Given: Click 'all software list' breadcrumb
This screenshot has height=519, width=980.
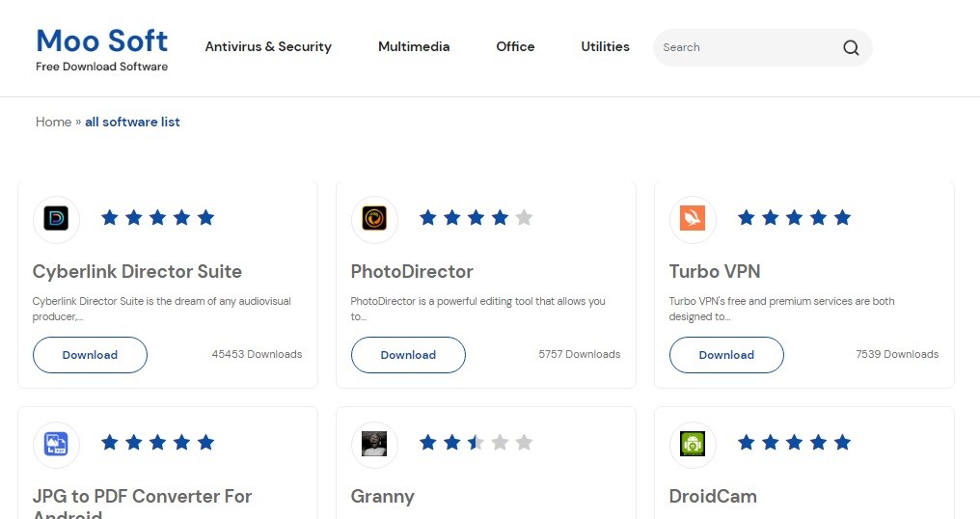Looking at the screenshot, I should [x=132, y=122].
